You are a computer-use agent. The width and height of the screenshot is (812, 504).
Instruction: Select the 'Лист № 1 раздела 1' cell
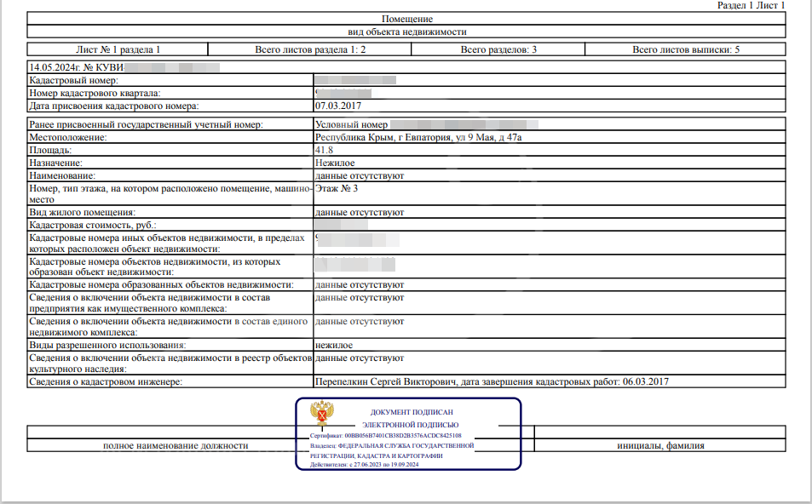(x=118, y=49)
